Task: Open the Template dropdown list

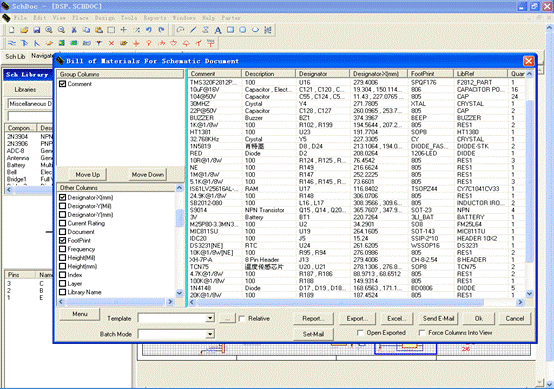Action: coord(210,318)
